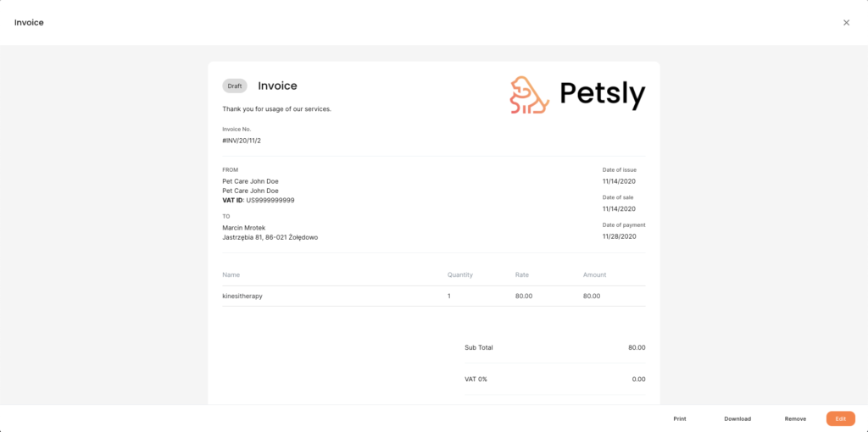This screenshot has height=432, width=868.
Task: Click the Rate column header
Action: 522,275
